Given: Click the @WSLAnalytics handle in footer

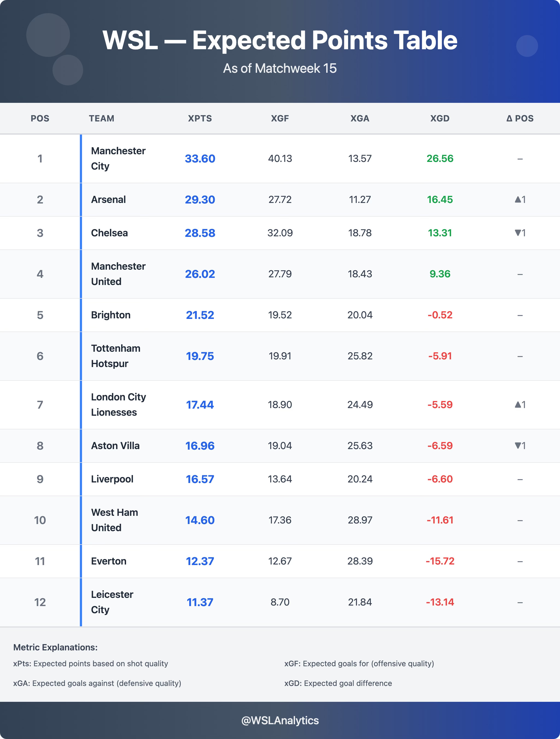Looking at the screenshot, I should click(280, 720).
